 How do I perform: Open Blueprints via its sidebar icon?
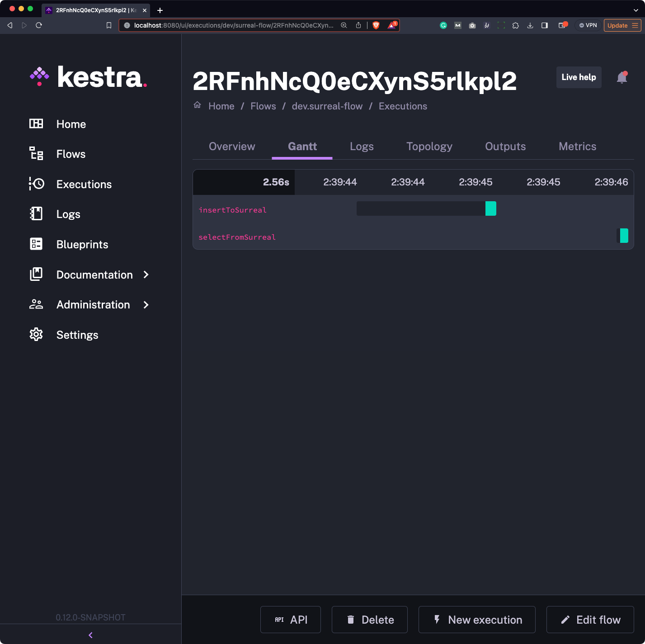pyautogui.click(x=36, y=244)
